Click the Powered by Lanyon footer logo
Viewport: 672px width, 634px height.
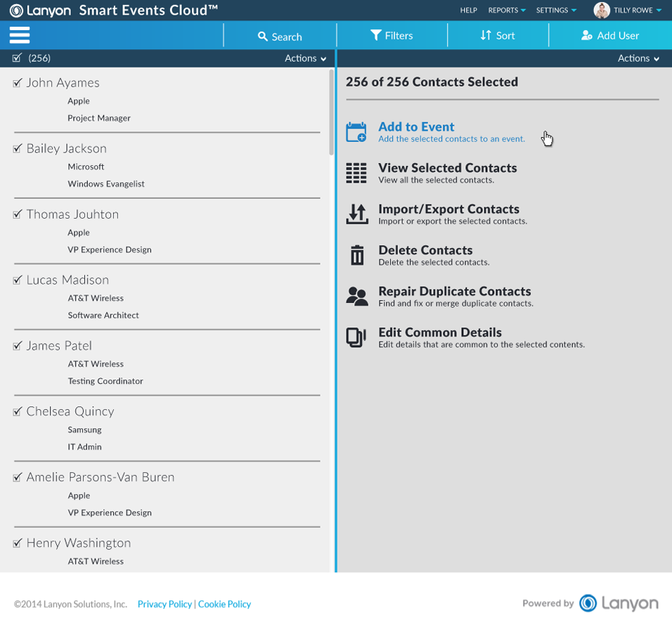click(x=619, y=603)
